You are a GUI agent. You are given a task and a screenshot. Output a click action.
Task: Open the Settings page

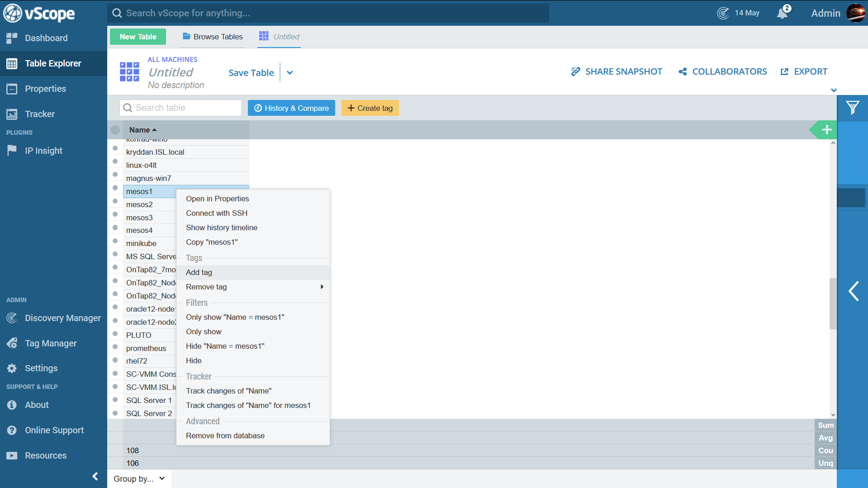41,368
